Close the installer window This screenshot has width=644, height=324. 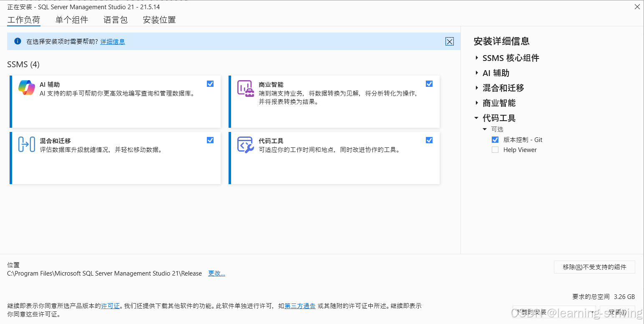coord(637,7)
